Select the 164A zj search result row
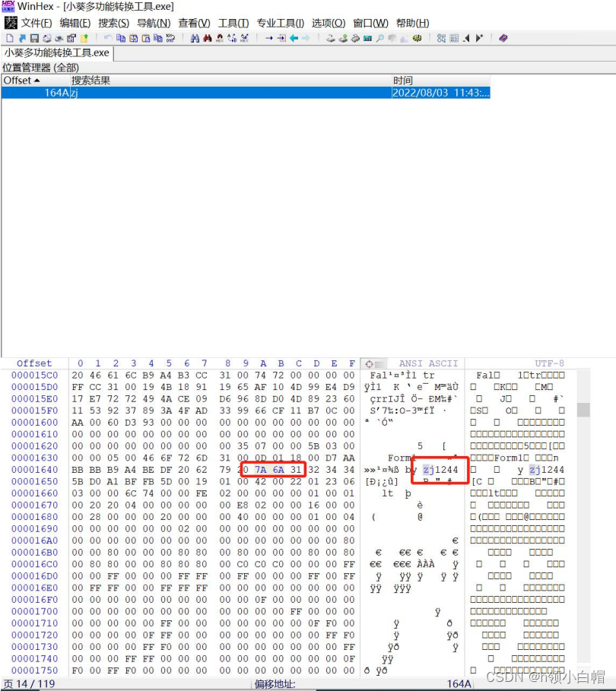This screenshot has width=616, height=691. [x=246, y=93]
